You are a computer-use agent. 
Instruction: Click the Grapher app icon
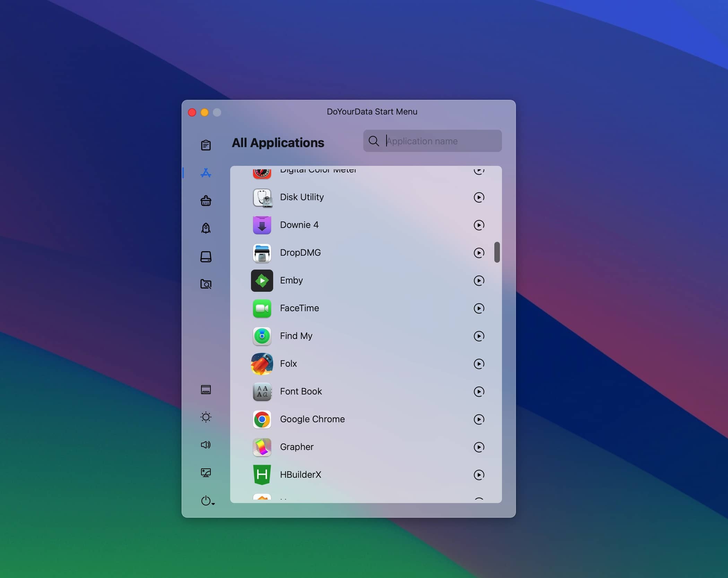(x=262, y=447)
